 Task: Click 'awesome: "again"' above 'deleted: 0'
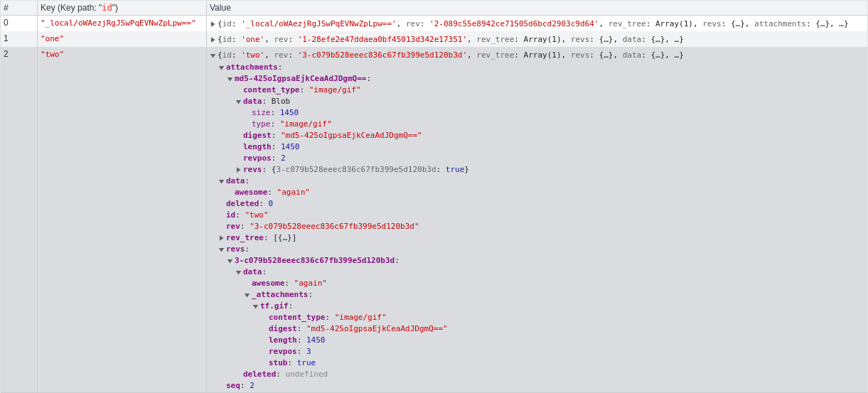(272, 193)
